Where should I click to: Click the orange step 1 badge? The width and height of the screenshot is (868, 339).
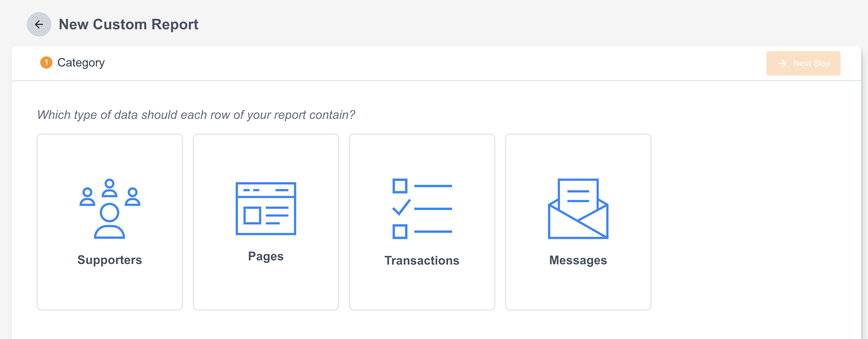pos(46,62)
